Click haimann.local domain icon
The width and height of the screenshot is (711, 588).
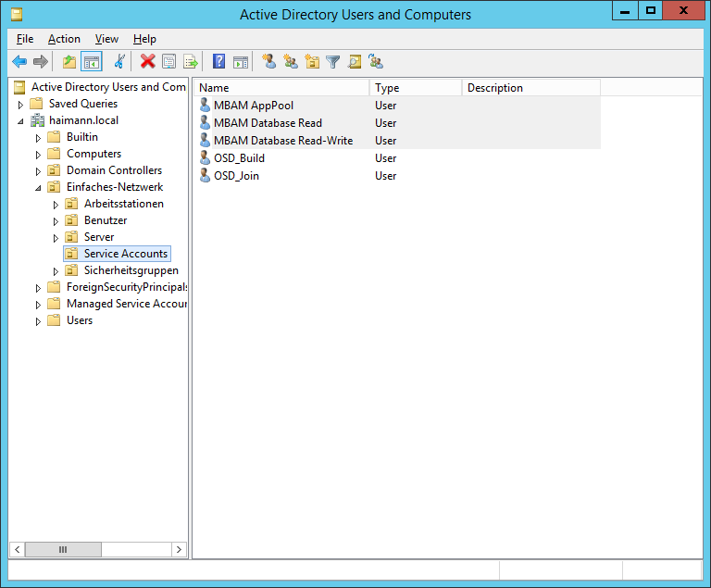click(x=37, y=120)
